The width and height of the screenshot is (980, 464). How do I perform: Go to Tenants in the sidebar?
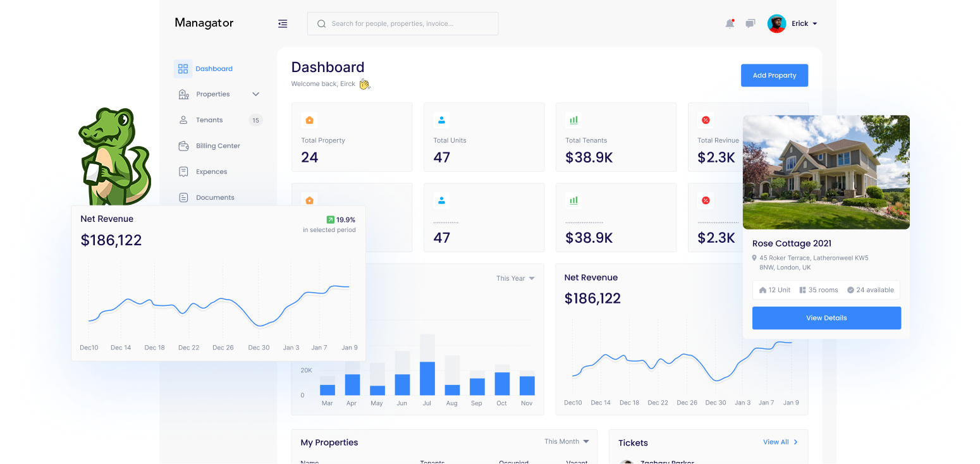click(209, 120)
